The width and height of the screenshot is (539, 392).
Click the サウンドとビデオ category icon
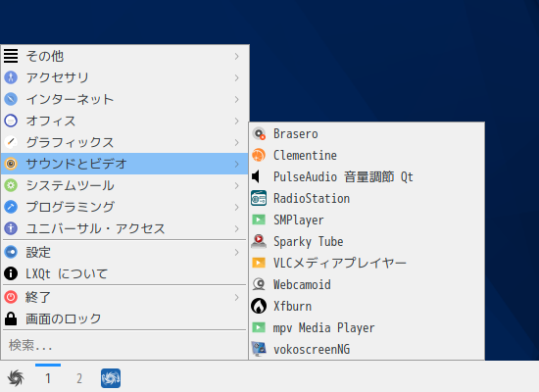[x=11, y=164]
